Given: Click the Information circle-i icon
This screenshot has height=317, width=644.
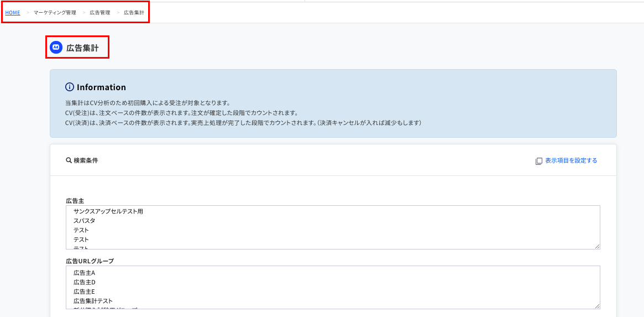Looking at the screenshot, I should tap(70, 87).
